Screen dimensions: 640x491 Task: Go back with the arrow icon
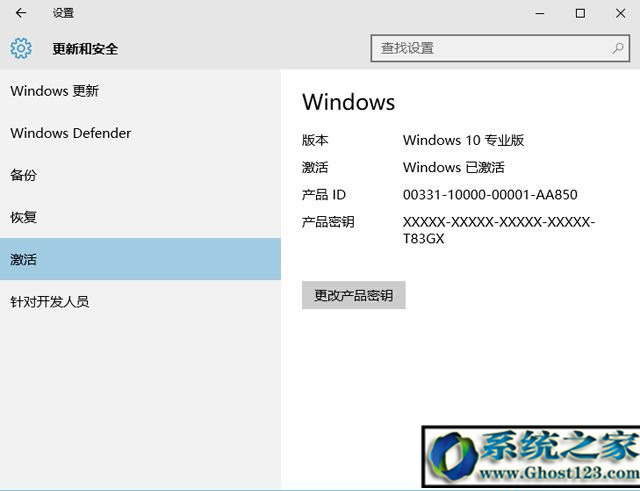pyautogui.click(x=21, y=13)
